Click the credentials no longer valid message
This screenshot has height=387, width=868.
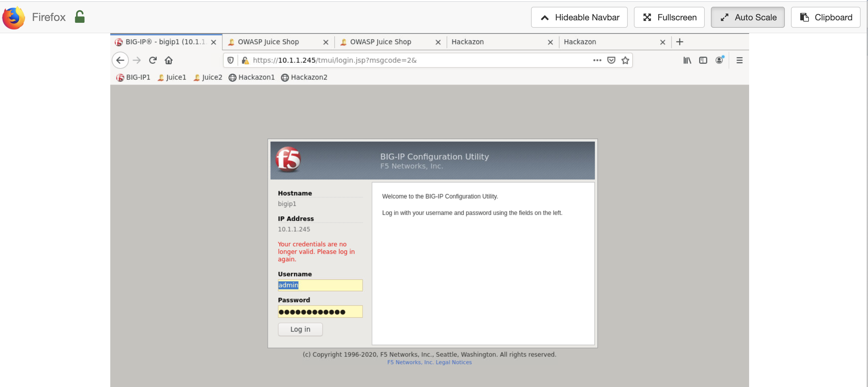click(x=316, y=251)
